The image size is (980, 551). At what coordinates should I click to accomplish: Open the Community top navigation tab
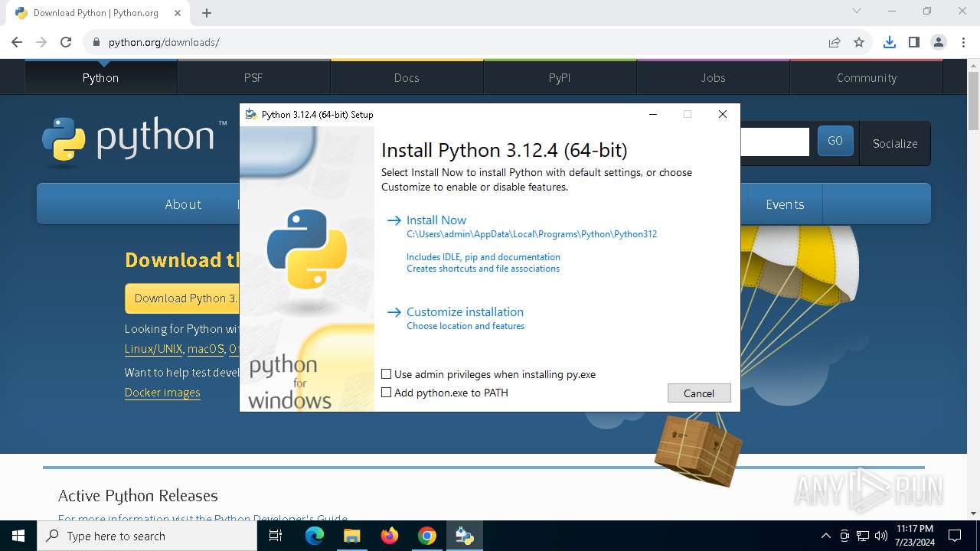[x=866, y=77]
